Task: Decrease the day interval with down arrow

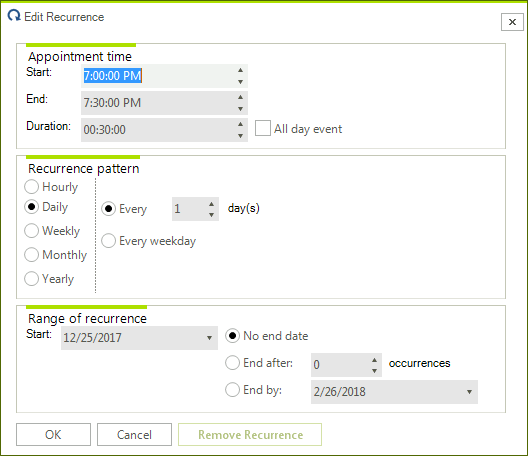Action: [211, 215]
